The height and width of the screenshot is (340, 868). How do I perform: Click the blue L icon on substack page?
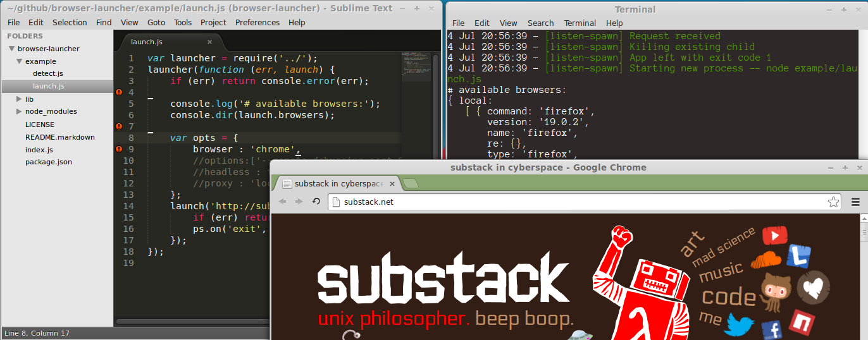point(798,255)
